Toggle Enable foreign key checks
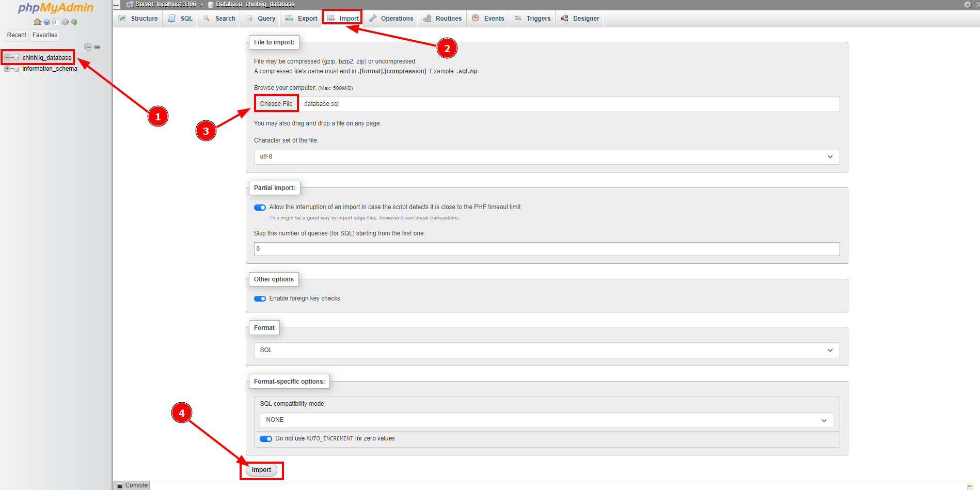Image resolution: width=980 pixels, height=490 pixels. pos(260,299)
